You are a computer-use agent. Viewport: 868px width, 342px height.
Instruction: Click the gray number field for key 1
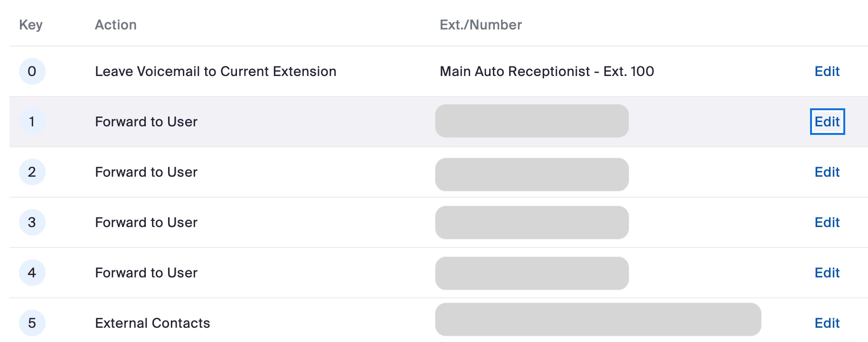click(x=532, y=121)
